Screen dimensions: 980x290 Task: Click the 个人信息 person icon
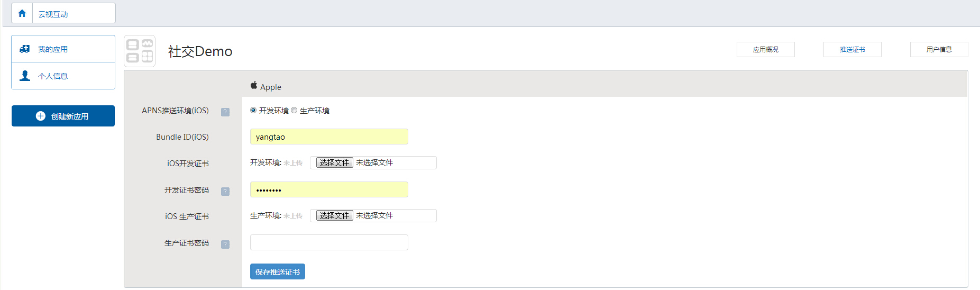tap(24, 76)
